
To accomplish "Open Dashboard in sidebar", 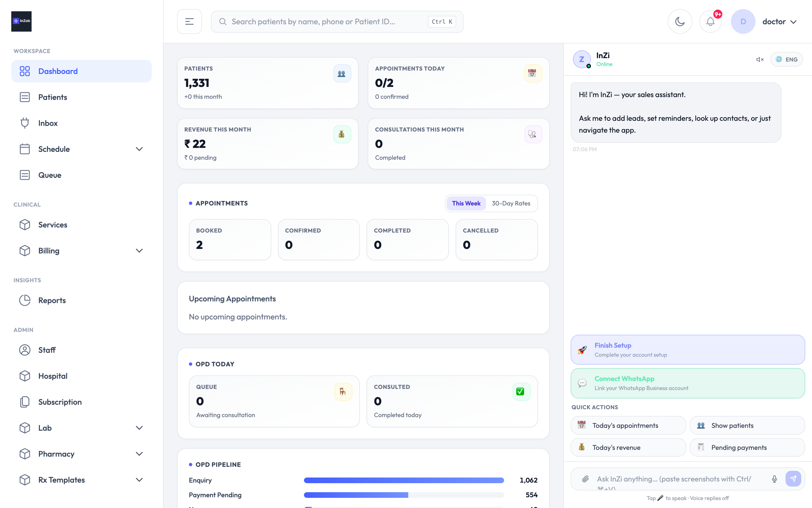I will [81, 71].
